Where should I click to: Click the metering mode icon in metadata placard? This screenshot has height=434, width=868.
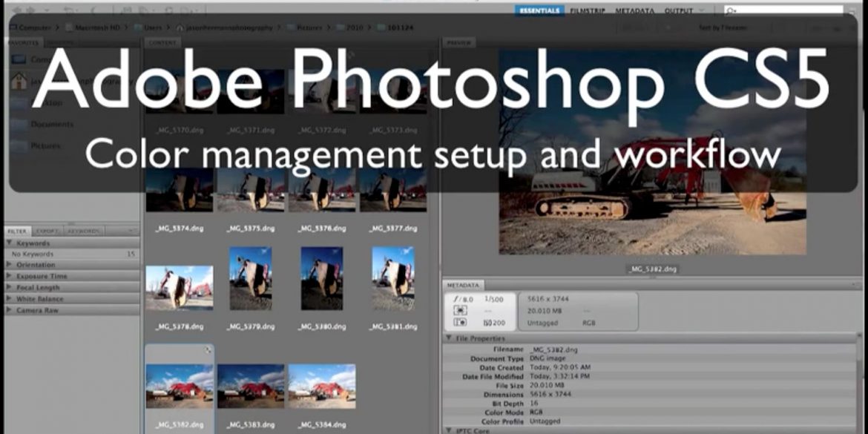coord(459,311)
